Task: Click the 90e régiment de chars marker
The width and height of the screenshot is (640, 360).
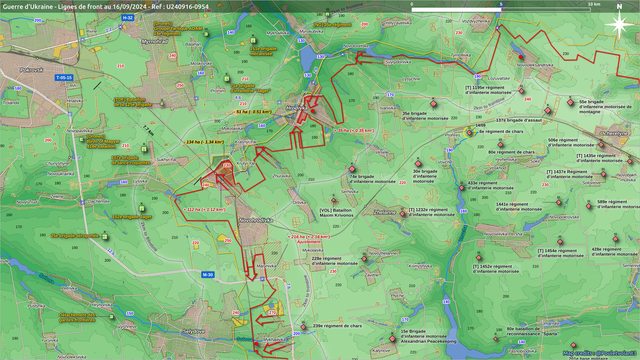Action: [500, 144]
